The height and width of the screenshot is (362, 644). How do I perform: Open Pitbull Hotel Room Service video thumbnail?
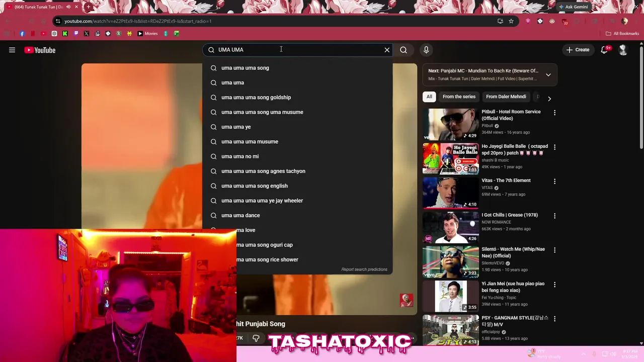pyautogui.click(x=451, y=124)
